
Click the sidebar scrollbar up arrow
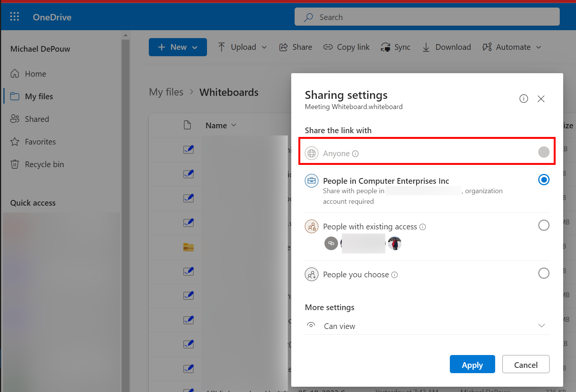tap(125, 35)
